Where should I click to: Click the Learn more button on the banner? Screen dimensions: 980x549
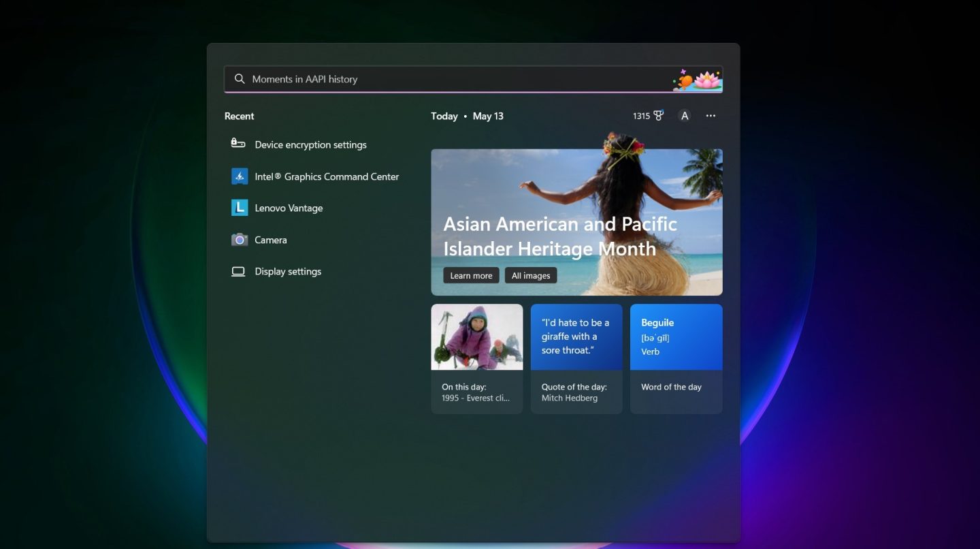(470, 275)
